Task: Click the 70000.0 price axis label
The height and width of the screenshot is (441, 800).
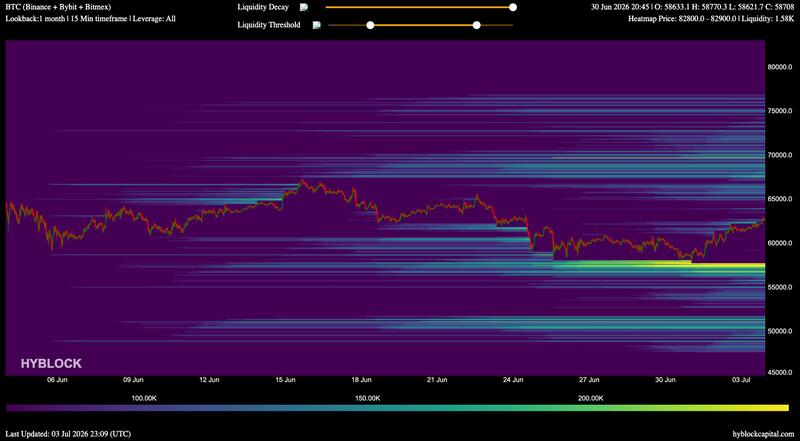Action: click(780, 155)
